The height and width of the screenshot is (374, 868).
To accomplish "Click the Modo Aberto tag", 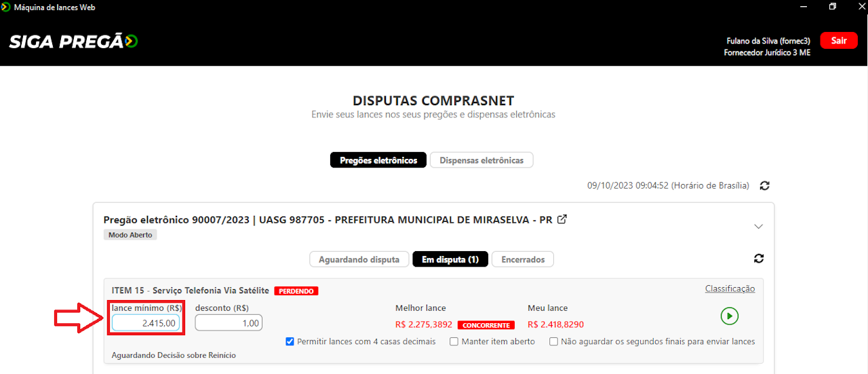I will point(130,235).
